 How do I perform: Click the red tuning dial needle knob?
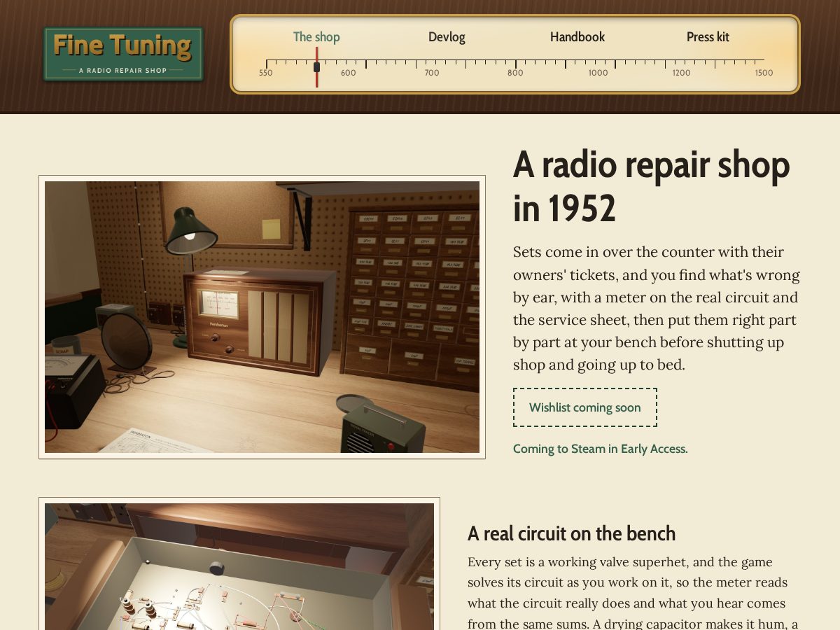pyautogui.click(x=316, y=67)
